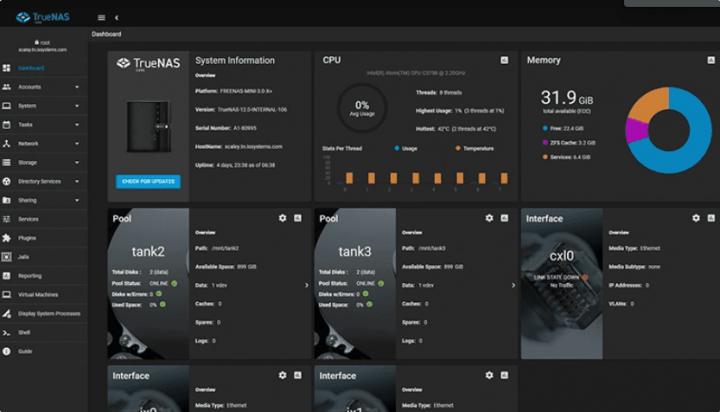Expand the Accounts menu arrow

tap(77, 87)
